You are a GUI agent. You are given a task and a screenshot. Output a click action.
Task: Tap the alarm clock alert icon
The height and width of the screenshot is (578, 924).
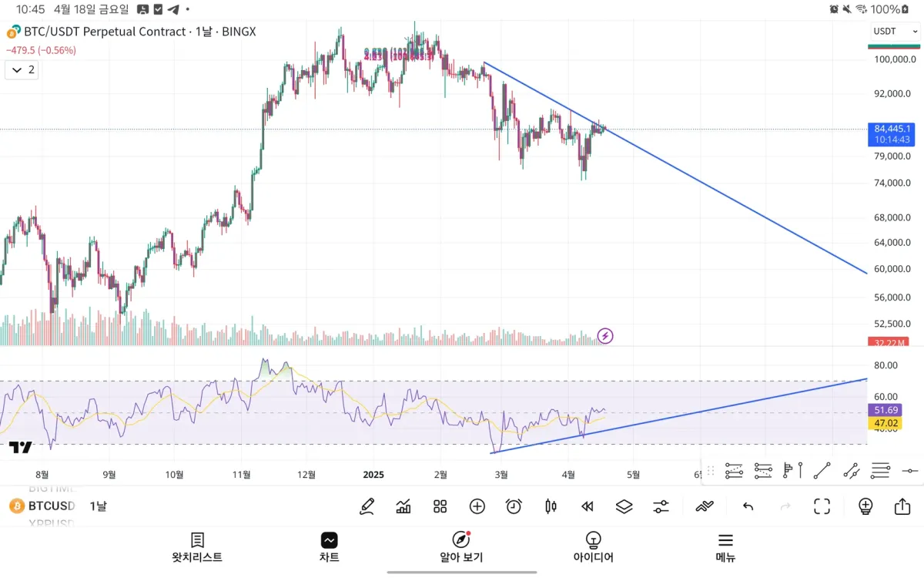[x=514, y=506]
